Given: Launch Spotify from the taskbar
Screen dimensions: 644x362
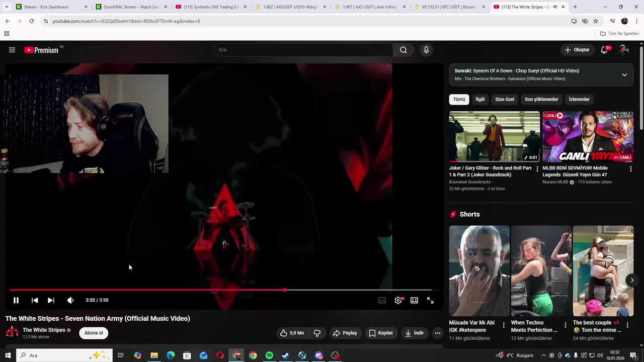Looking at the screenshot, I should tap(269, 355).
